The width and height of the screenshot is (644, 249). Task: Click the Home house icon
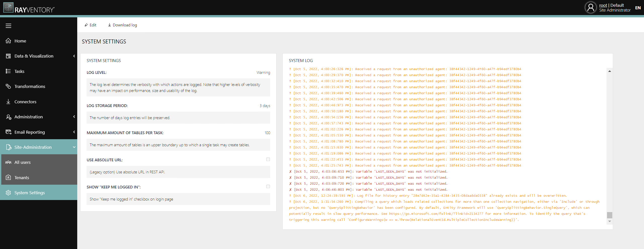[x=9, y=41]
